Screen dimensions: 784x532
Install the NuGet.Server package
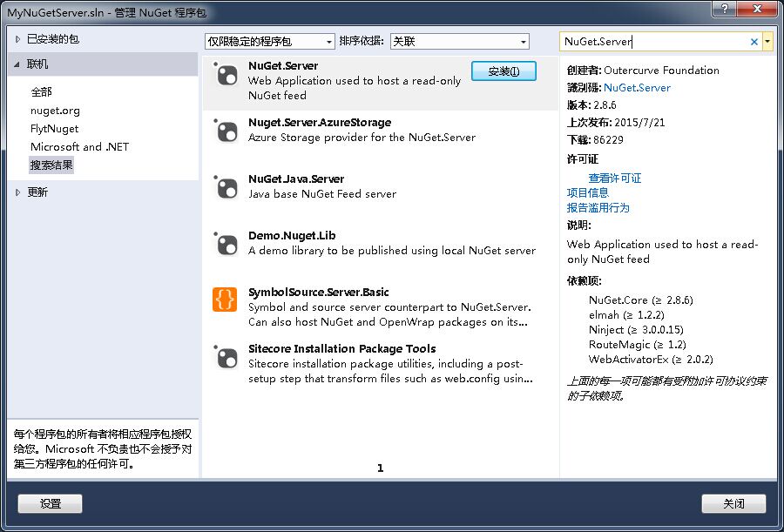point(504,71)
